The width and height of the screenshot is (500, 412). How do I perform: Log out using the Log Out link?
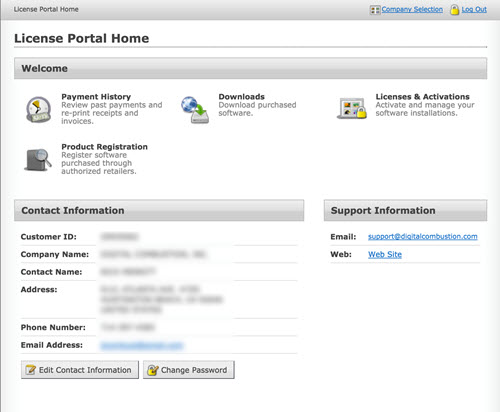click(474, 9)
